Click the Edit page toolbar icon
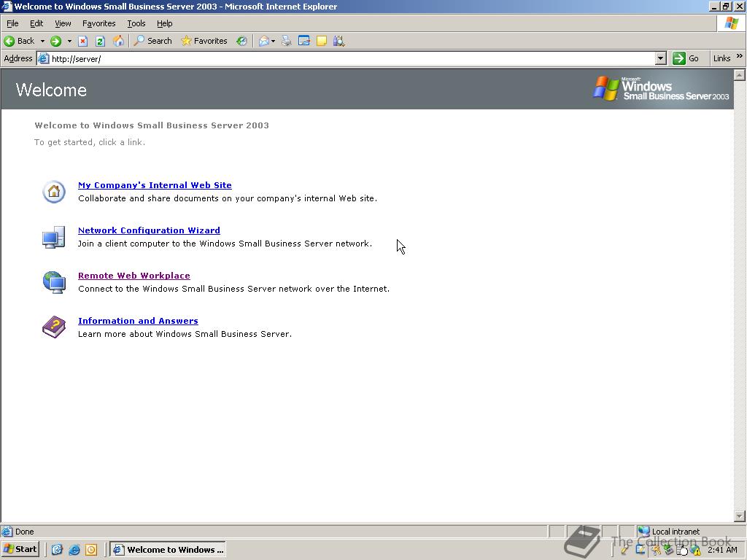Viewport: 747px width, 560px height. 304,41
